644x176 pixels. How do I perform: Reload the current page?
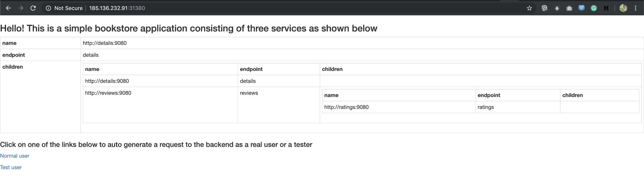(33, 8)
